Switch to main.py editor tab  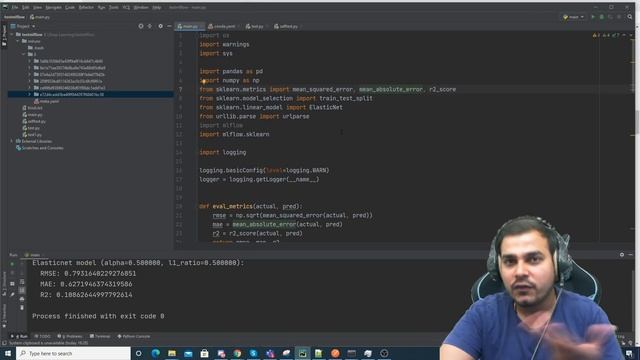pos(190,26)
